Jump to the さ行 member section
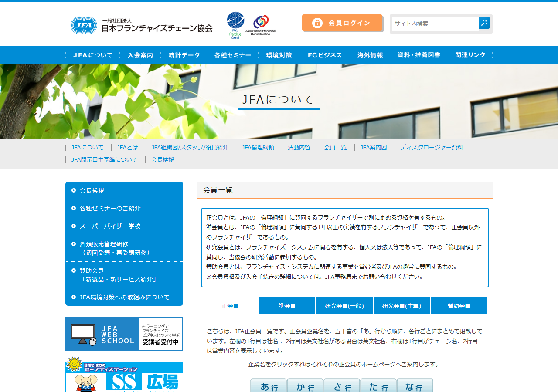Viewport: 558px width, 392px height. click(x=342, y=386)
